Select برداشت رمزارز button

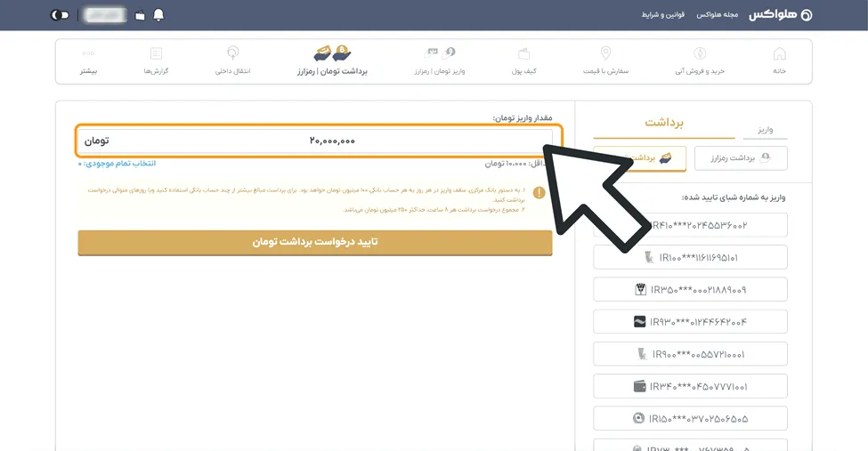tap(741, 158)
